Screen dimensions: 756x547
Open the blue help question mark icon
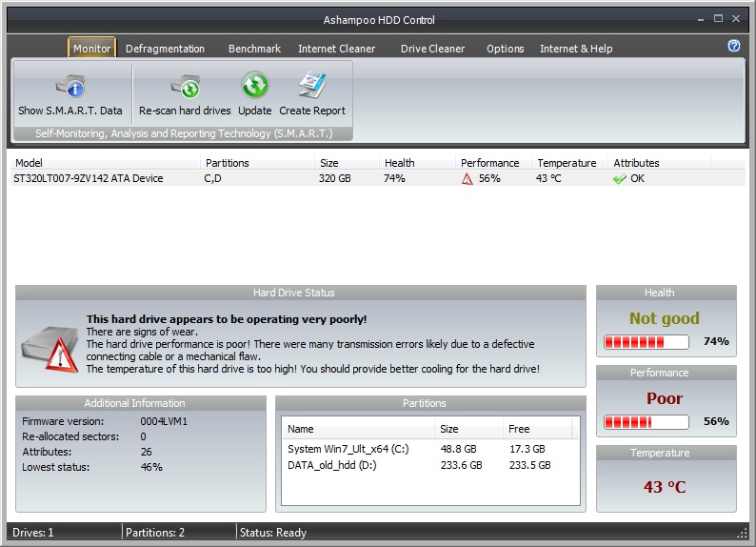point(734,46)
